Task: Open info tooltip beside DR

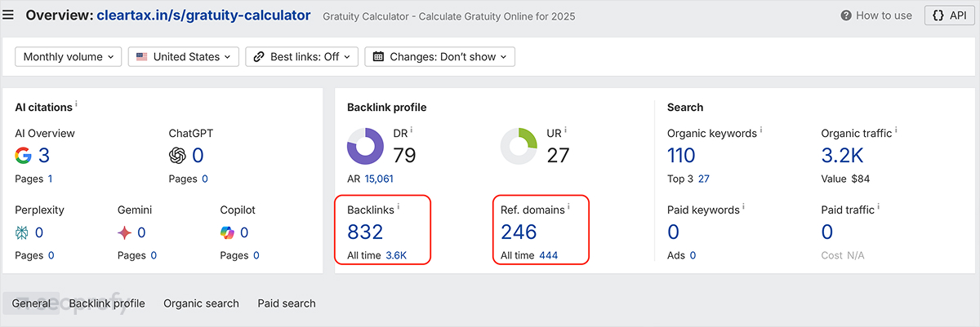Action: point(412,130)
